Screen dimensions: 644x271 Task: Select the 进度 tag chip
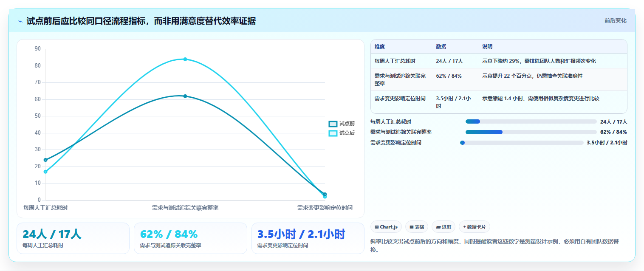[x=443, y=227]
